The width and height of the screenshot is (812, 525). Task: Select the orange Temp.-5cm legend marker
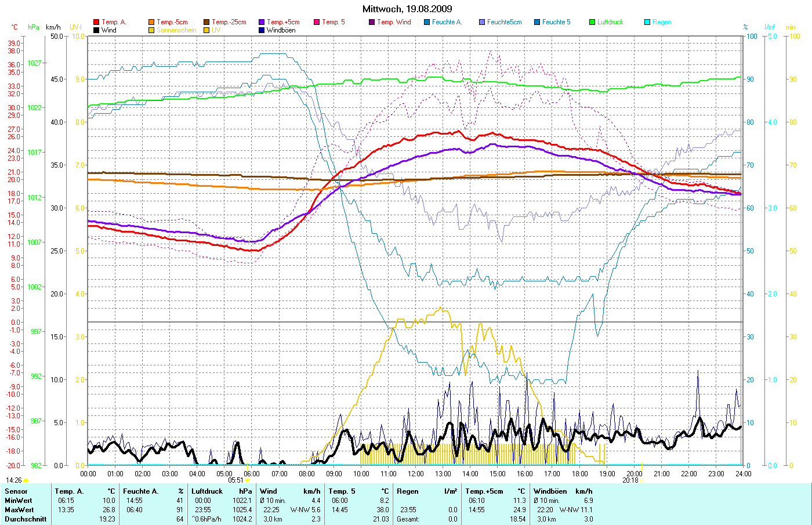point(151,22)
